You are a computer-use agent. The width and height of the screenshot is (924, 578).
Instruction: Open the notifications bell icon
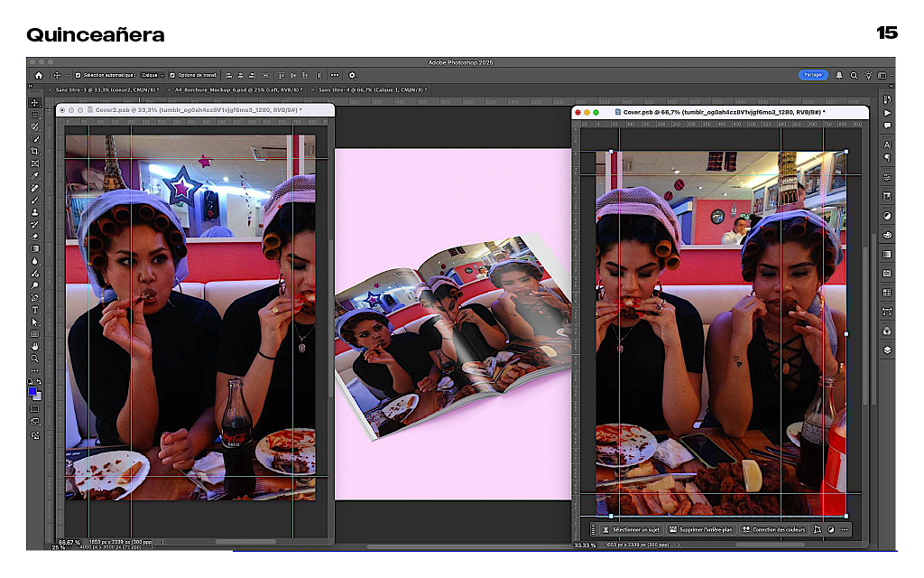pos(839,75)
